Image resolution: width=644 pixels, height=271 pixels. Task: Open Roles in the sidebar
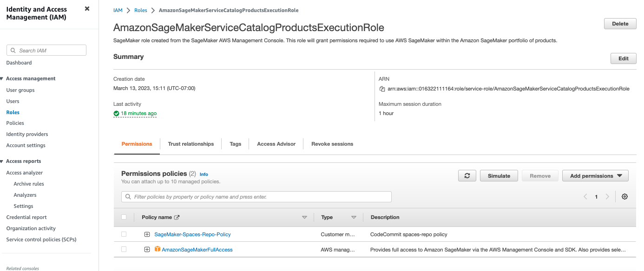[13, 112]
